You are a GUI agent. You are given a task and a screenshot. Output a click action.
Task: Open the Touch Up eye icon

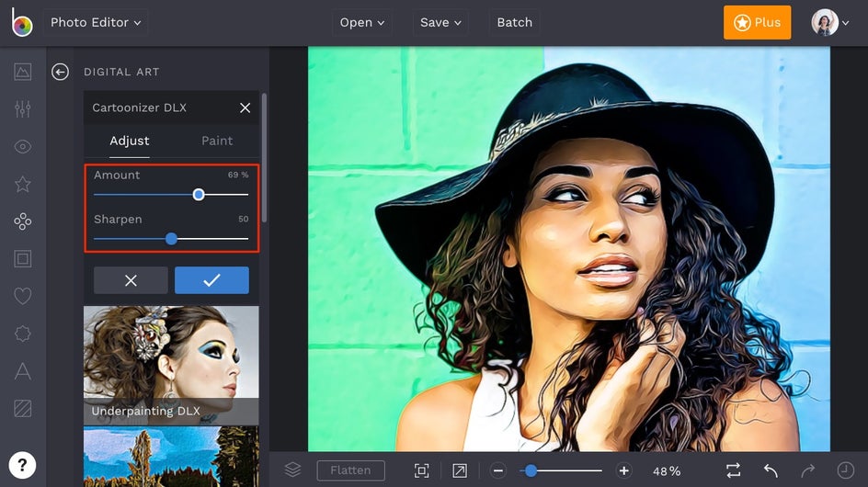pyautogui.click(x=23, y=147)
